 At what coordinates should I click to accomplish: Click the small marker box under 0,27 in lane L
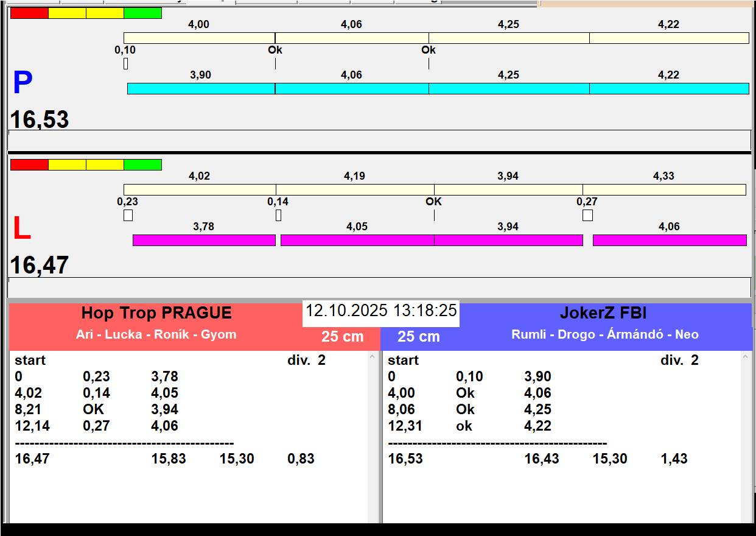tap(587, 215)
